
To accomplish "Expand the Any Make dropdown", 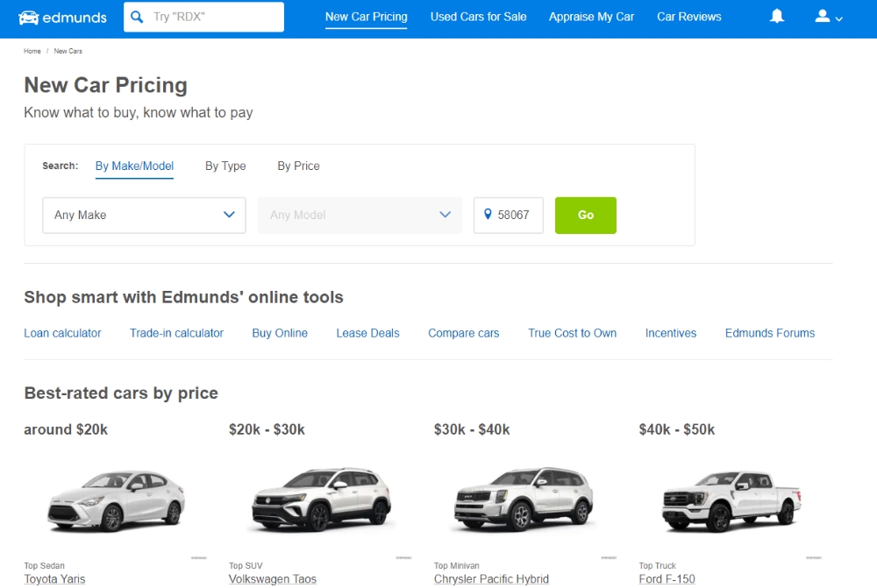I will point(145,216).
